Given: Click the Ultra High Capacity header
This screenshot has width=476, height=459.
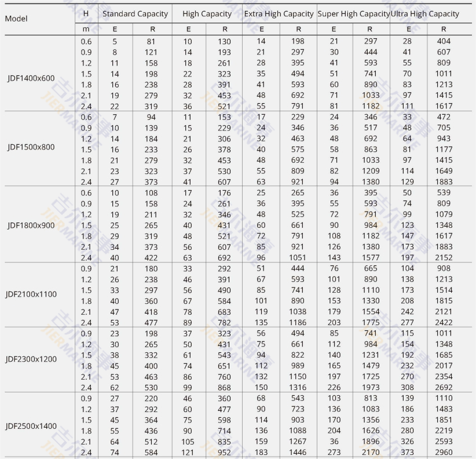Looking at the screenshot, I should pyautogui.click(x=425, y=13).
